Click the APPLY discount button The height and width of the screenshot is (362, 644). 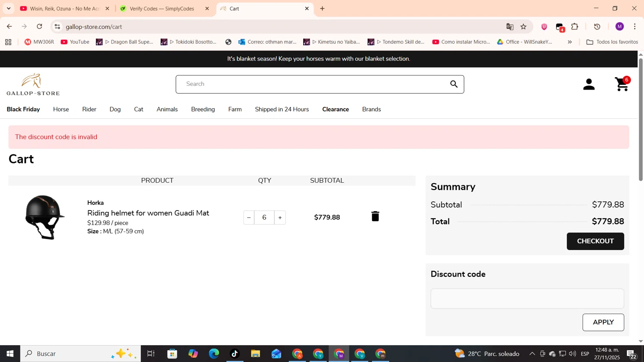[603, 322]
